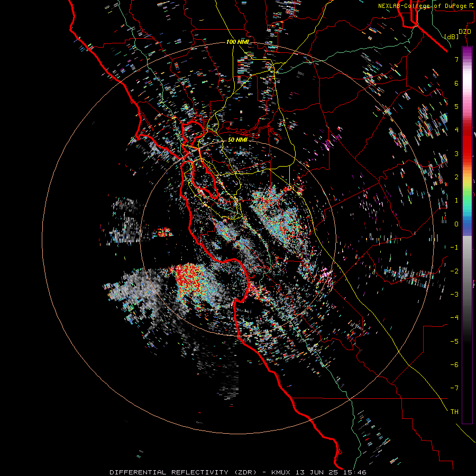This screenshot has width=476, height=476.
Task: Click the "-5" value on color scale
Action: [454, 342]
